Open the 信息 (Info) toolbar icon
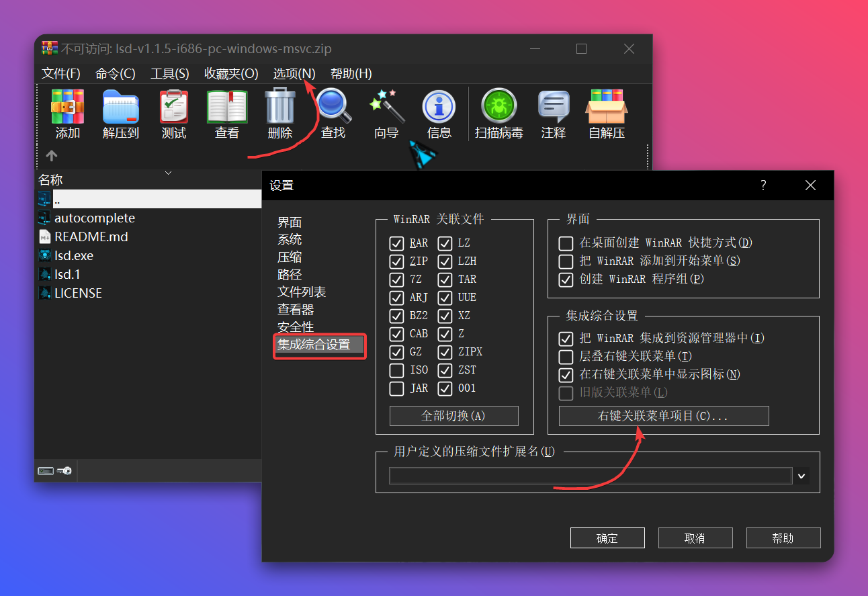The width and height of the screenshot is (868, 596). [x=439, y=106]
